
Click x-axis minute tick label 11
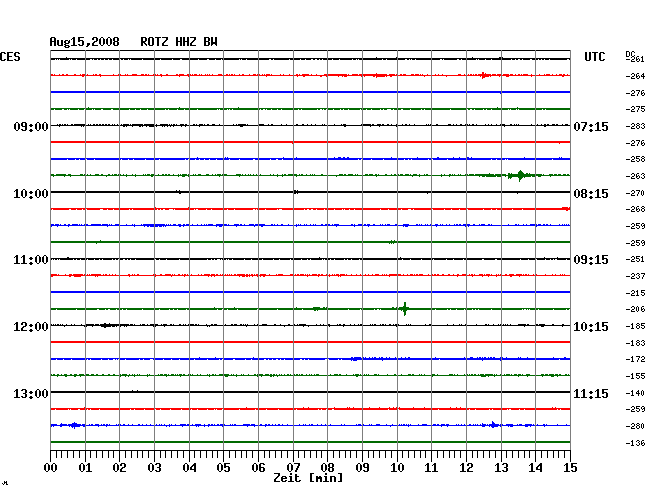point(431,468)
